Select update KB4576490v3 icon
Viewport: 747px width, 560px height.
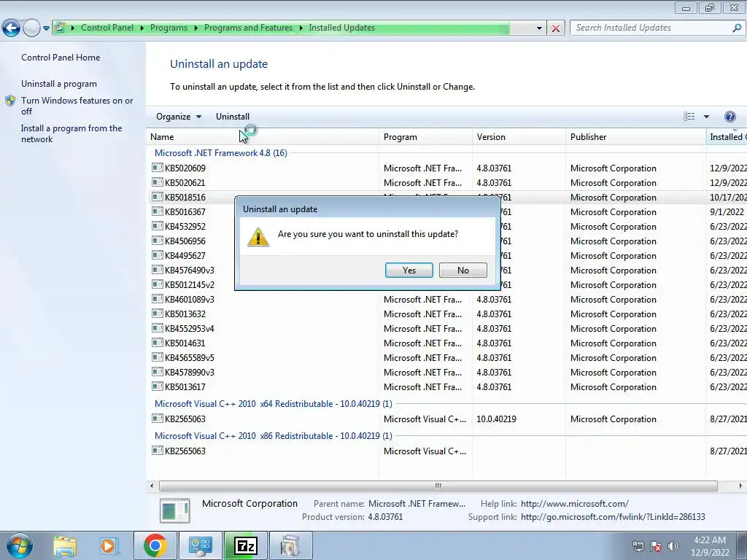point(158,270)
